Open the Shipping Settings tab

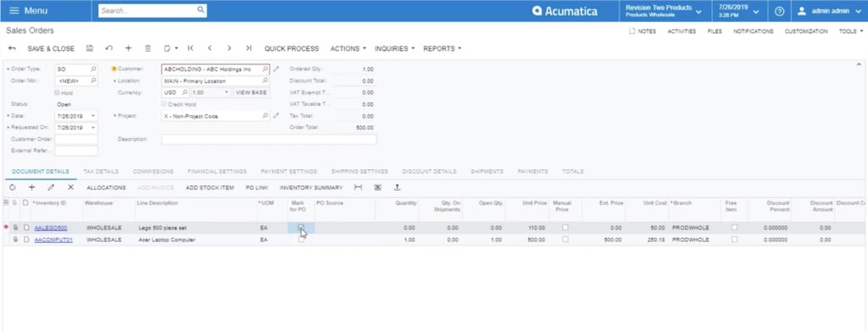359,172
